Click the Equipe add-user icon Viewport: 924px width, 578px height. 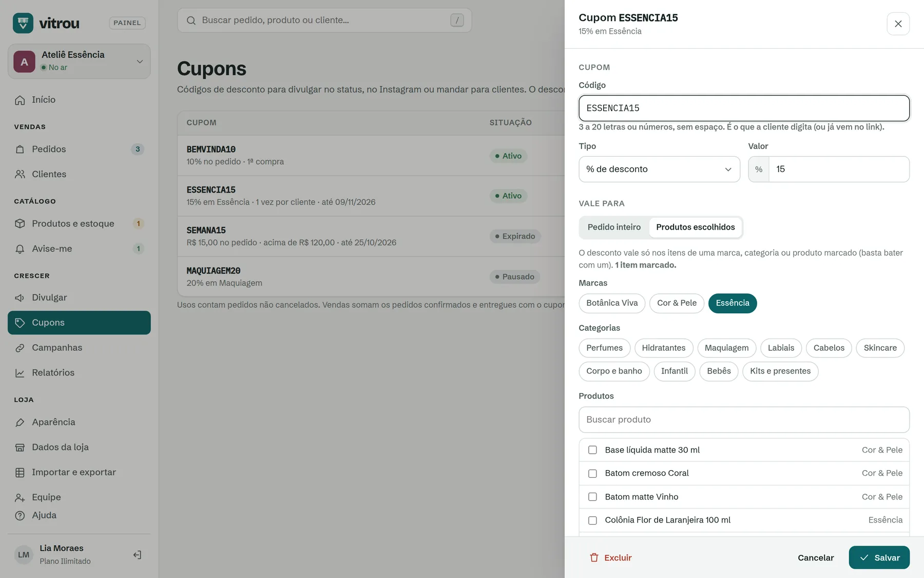(x=20, y=497)
